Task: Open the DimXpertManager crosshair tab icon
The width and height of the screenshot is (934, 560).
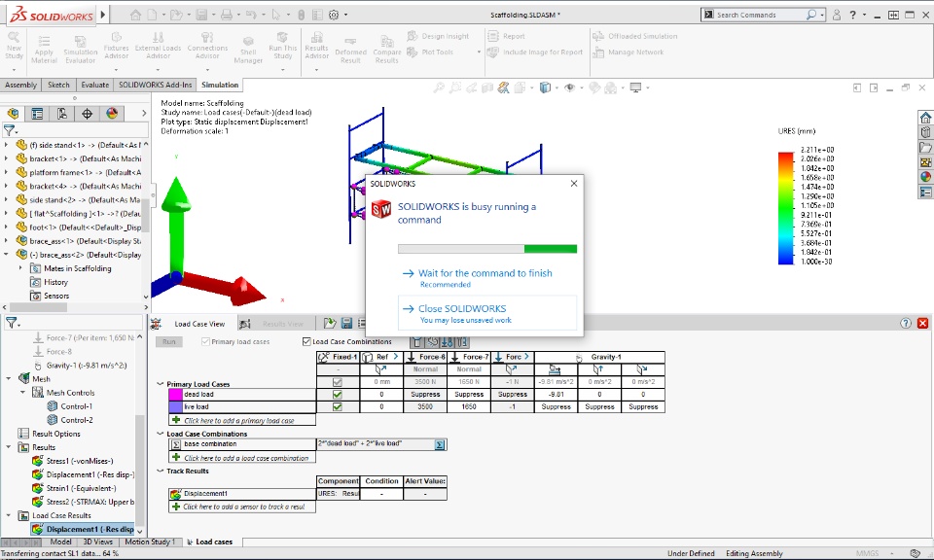Action: (x=87, y=113)
